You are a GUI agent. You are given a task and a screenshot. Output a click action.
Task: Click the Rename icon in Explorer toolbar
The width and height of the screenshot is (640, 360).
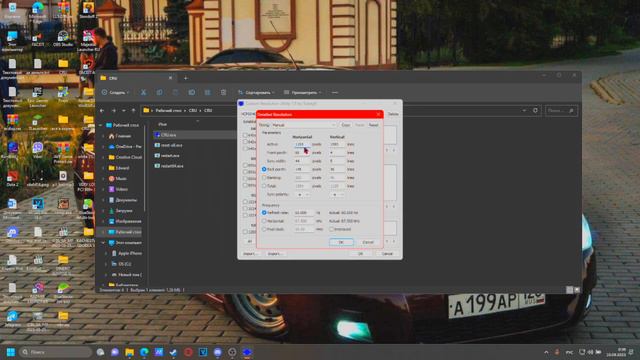click(191, 93)
